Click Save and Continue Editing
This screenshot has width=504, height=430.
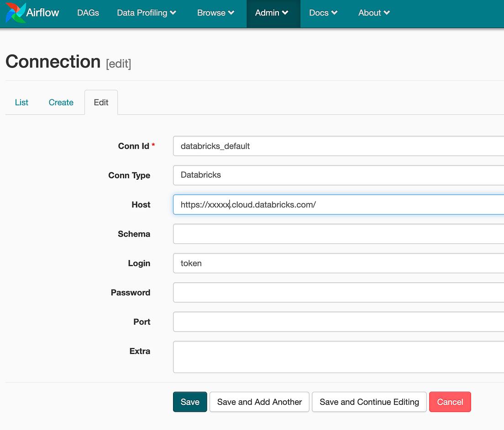click(x=369, y=402)
